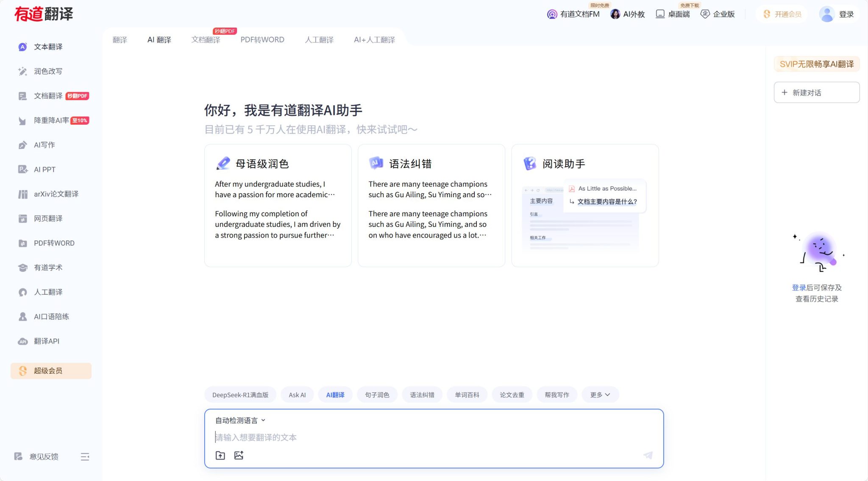Expand the 更多 options menu
This screenshot has height=481, width=868.
pos(599,394)
